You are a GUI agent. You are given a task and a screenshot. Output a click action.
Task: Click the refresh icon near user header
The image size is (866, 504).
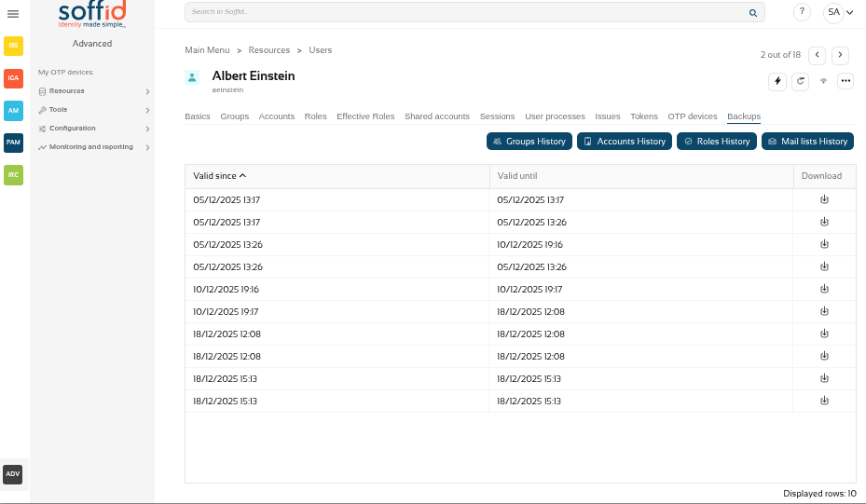(800, 81)
